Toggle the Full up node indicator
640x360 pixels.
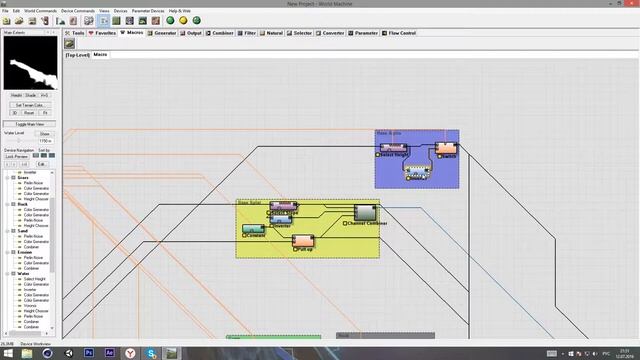[x=295, y=249]
